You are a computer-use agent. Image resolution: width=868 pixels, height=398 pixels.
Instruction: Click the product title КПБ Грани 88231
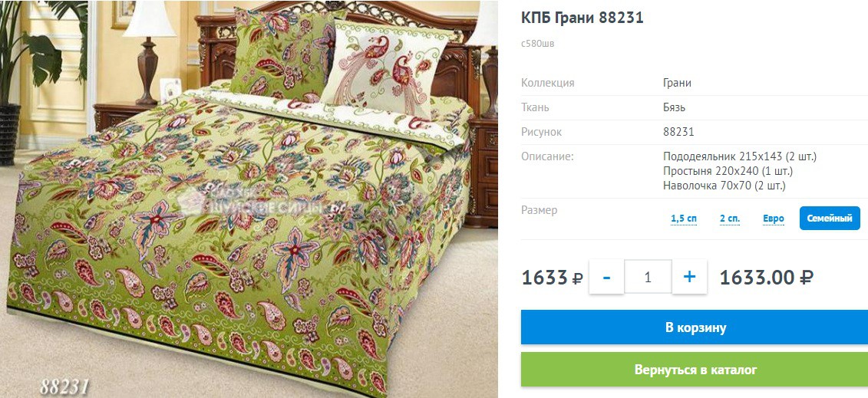[x=583, y=18]
